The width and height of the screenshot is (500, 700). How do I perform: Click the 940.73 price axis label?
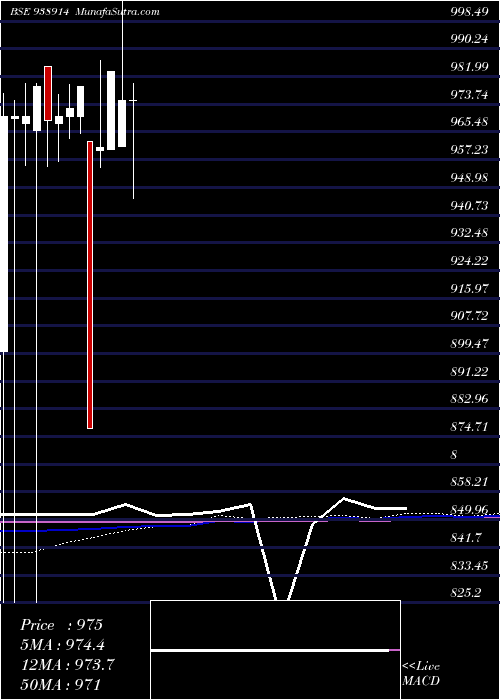point(469,205)
